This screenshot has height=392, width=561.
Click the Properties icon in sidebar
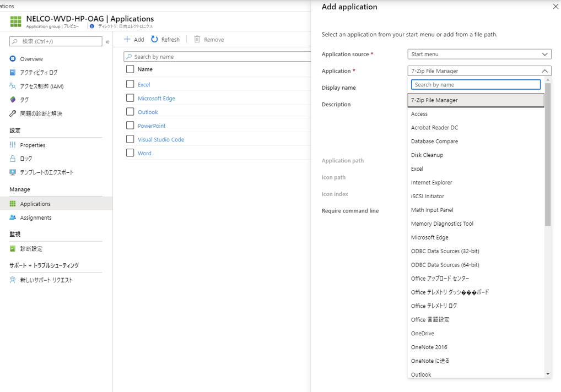pyautogui.click(x=13, y=145)
